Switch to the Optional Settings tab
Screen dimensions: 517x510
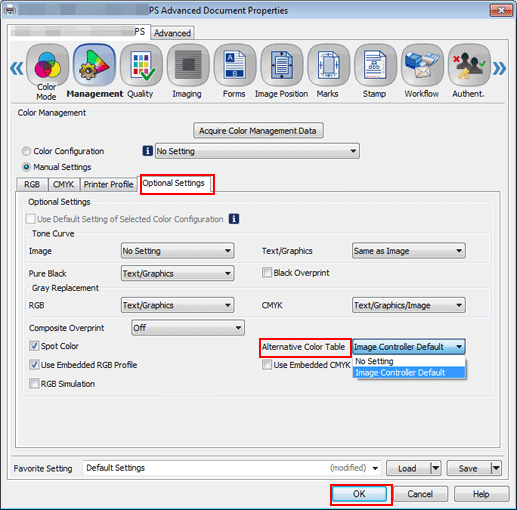tap(174, 183)
